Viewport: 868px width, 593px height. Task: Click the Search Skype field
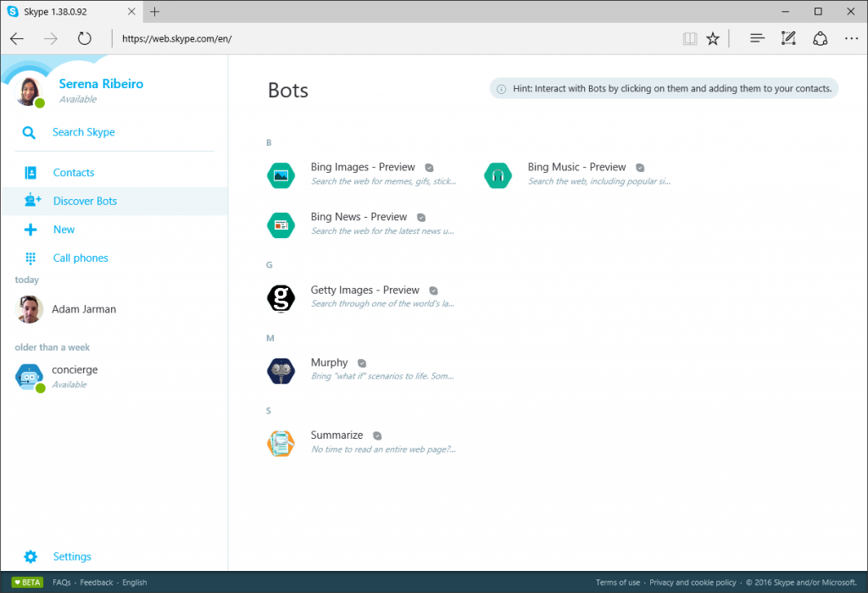84,132
